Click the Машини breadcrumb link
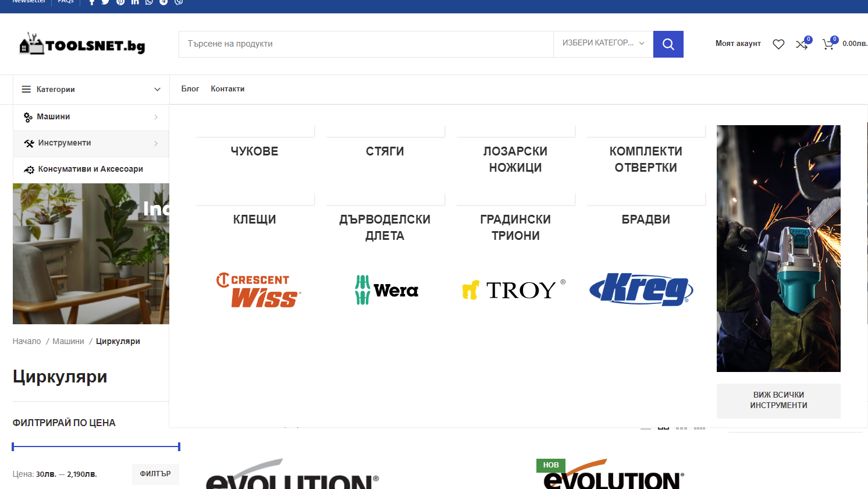The height and width of the screenshot is (489, 868). [68, 341]
